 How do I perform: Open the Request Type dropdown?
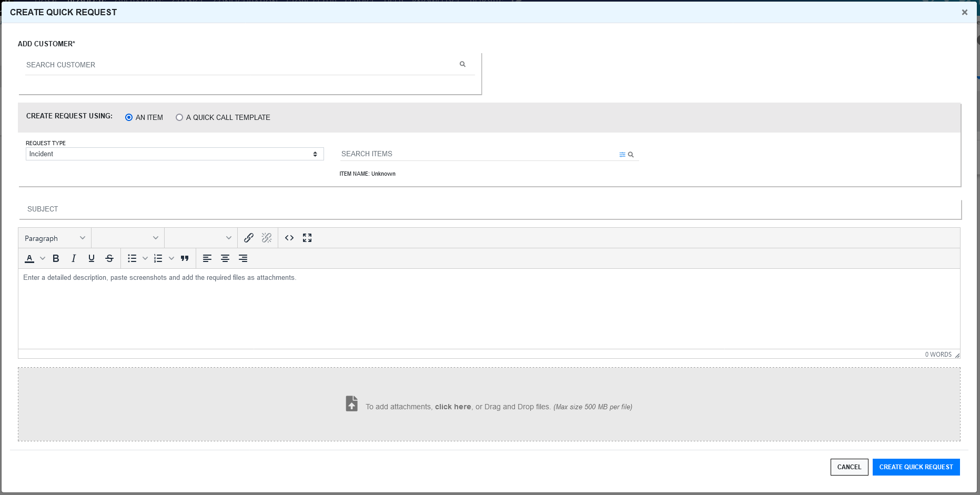pyautogui.click(x=175, y=154)
